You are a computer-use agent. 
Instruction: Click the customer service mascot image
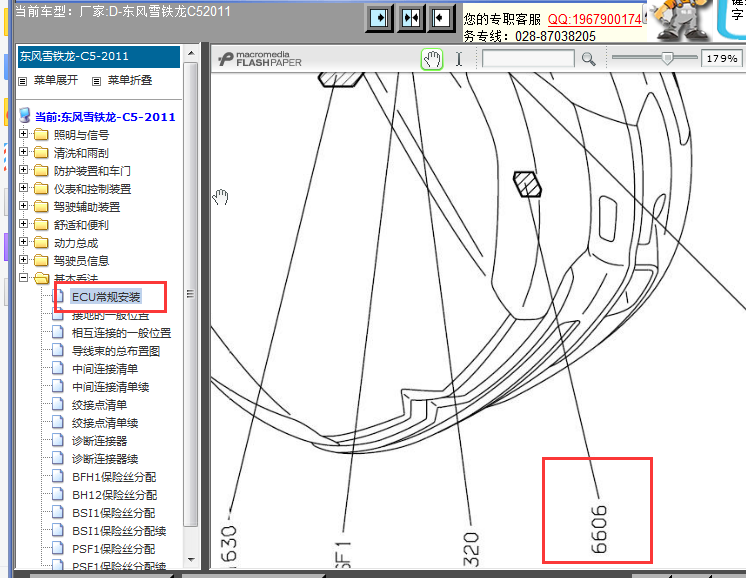pos(680,20)
